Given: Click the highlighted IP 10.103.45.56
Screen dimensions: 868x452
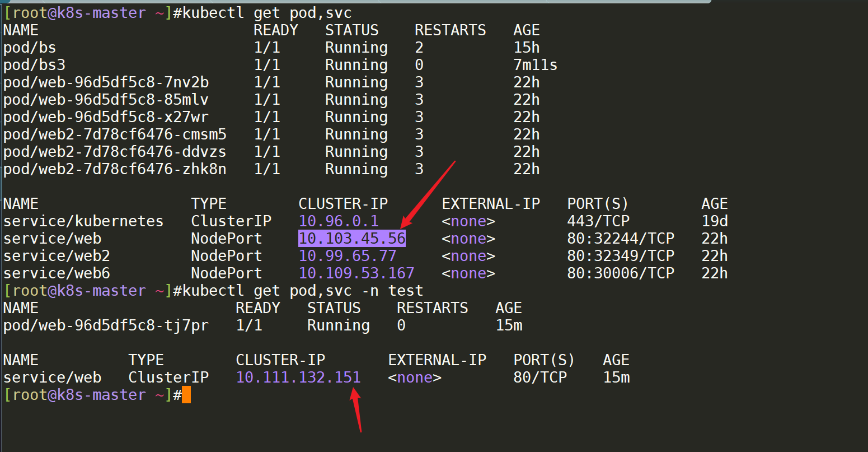Looking at the screenshot, I should (x=352, y=239).
